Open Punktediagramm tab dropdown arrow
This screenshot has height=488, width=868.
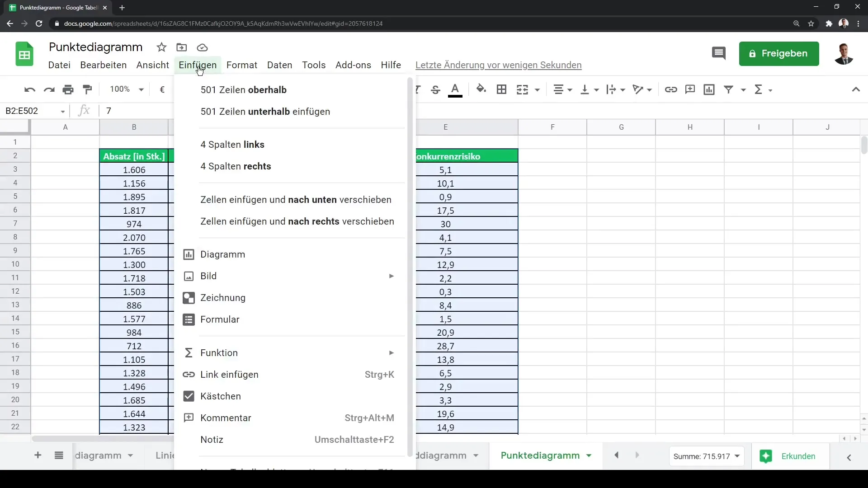click(589, 456)
